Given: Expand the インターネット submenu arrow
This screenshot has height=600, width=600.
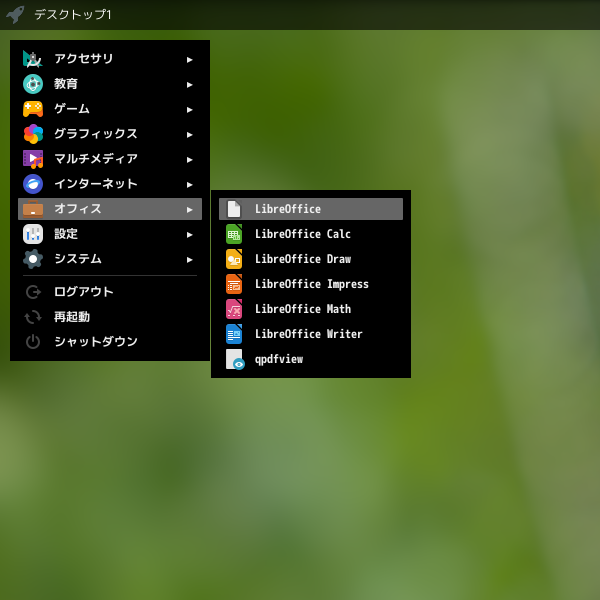Looking at the screenshot, I should coord(189,185).
